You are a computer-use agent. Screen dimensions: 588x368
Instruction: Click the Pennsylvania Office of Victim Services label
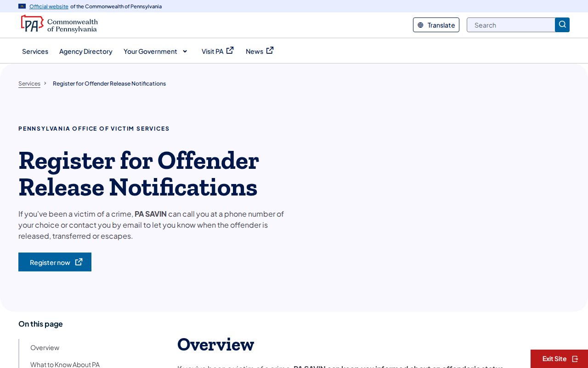[94, 129]
